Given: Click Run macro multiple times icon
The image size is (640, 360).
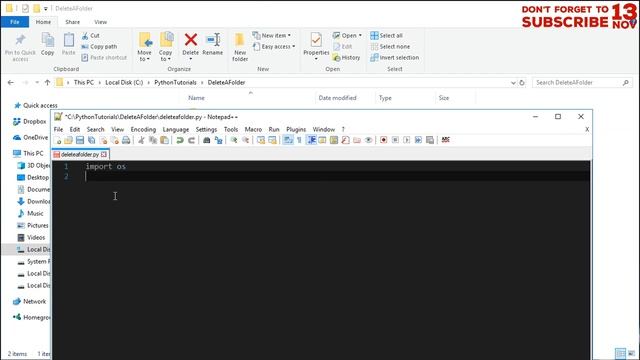Looking at the screenshot, I should (418, 140).
